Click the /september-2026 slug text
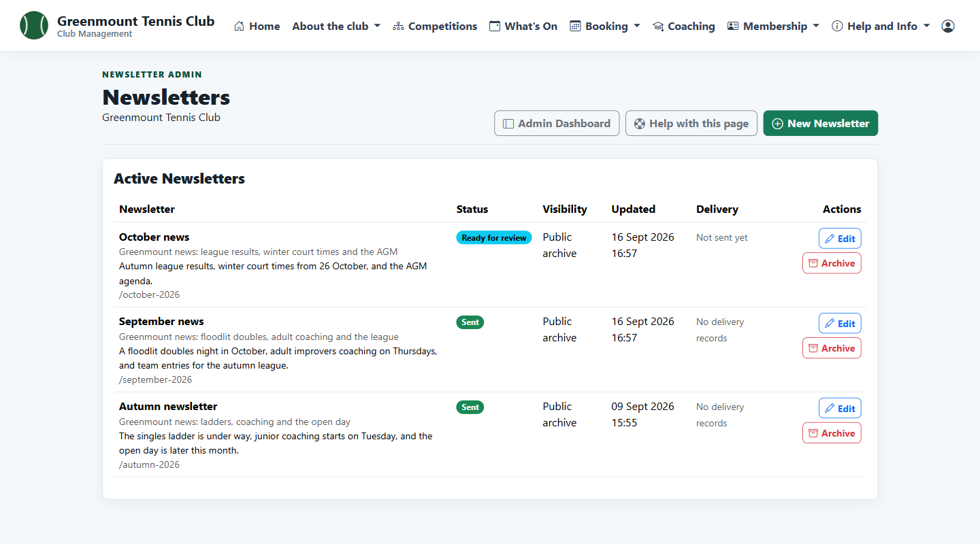980x544 pixels. click(156, 379)
